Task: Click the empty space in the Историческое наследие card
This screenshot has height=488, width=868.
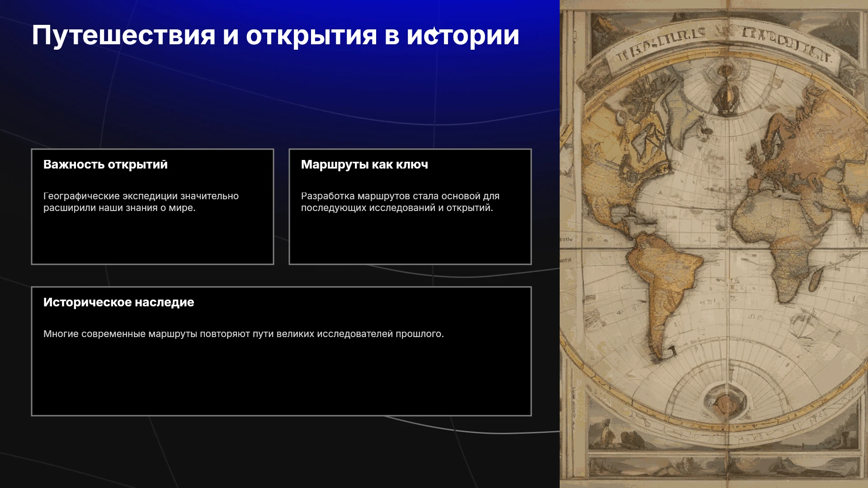Action: click(x=281, y=380)
